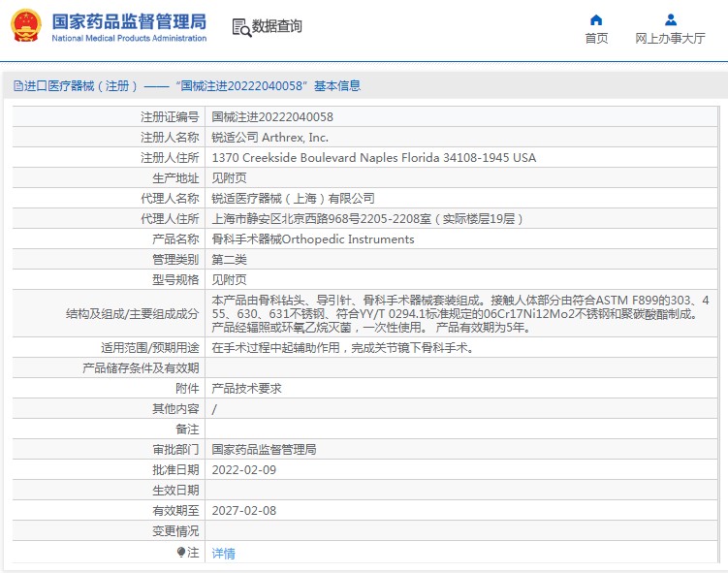Select 骨科手术器械Orthopedic Instruments product name
The width and height of the screenshot is (728, 573).
click(313, 239)
